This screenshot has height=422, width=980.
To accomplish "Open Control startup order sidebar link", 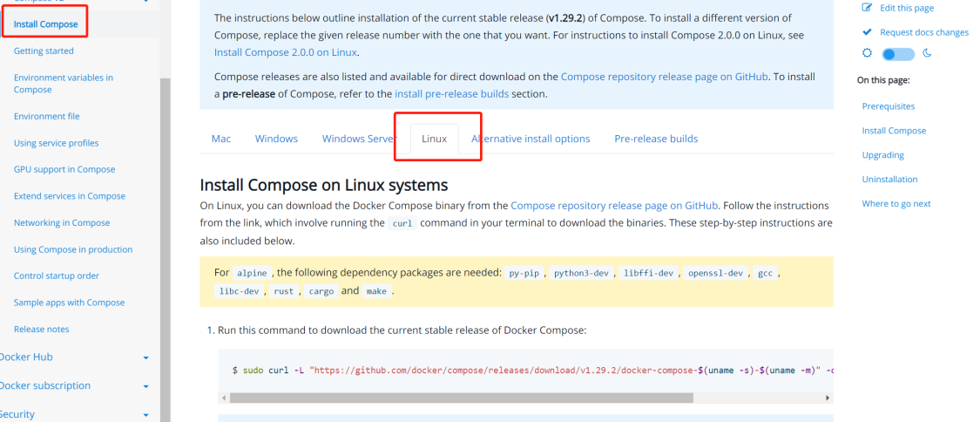I will coord(57,276).
